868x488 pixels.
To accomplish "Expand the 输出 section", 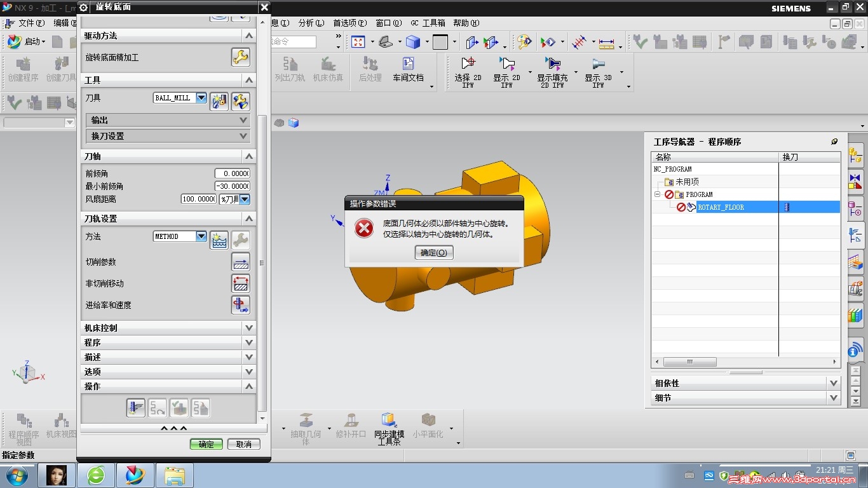I will [168, 120].
